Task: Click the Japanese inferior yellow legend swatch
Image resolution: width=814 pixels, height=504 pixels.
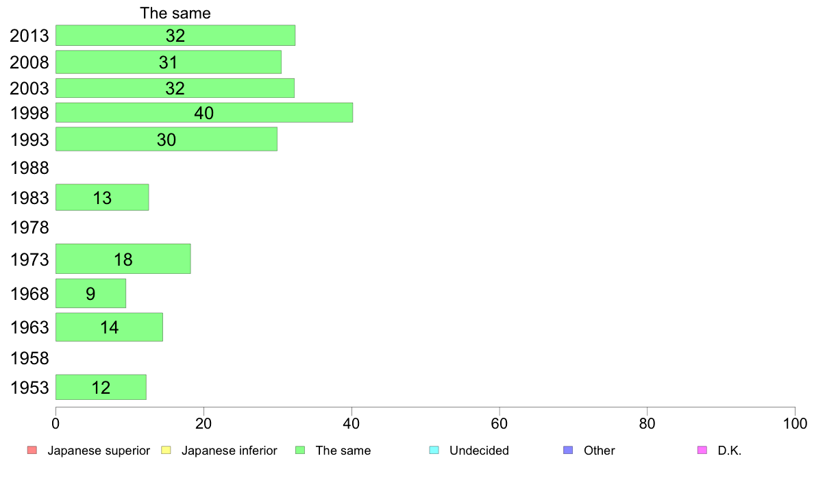Action: (166, 450)
